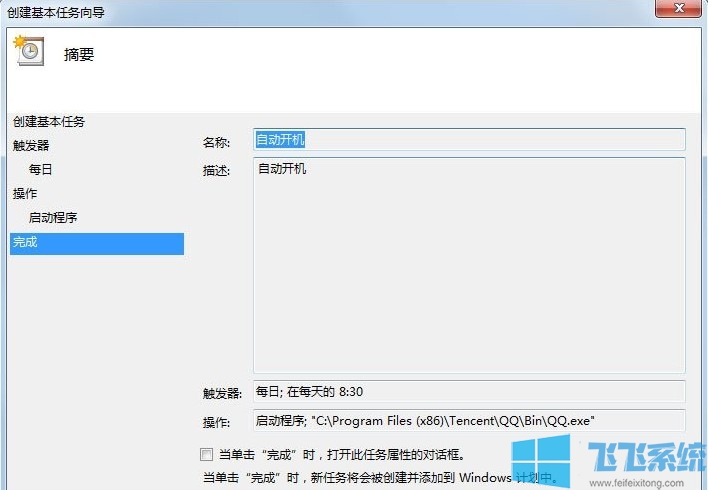Select the highlighted 完成 step
Screen dimensions: 708x490
(97, 243)
